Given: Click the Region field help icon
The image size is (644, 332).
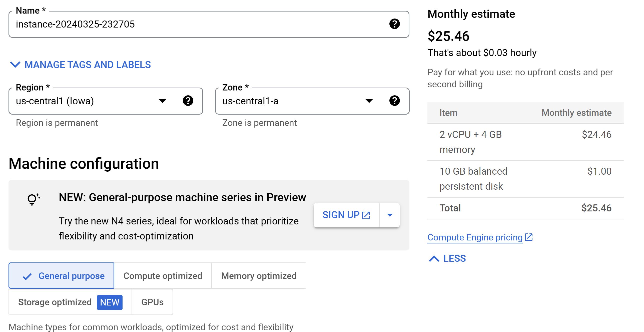Looking at the screenshot, I should [188, 101].
